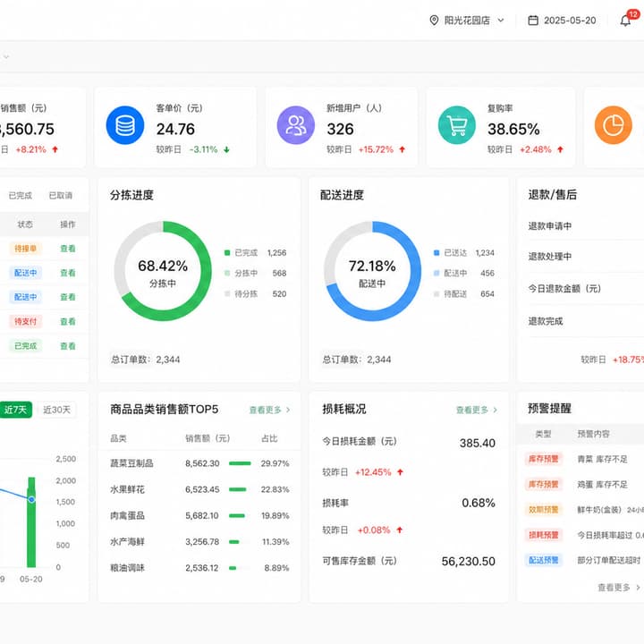Click the 损耗预警 tag
This screenshot has width=644, height=644.
point(544,535)
